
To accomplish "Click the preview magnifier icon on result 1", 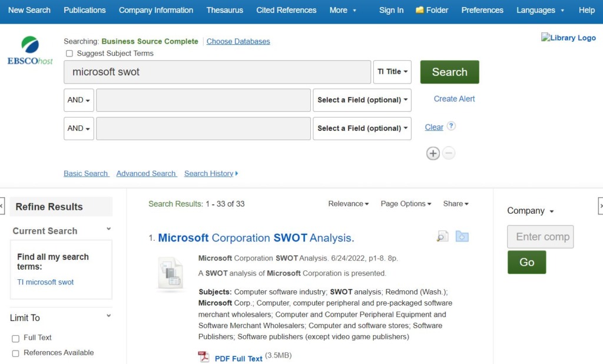I will pyautogui.click(x=442, y=237).
